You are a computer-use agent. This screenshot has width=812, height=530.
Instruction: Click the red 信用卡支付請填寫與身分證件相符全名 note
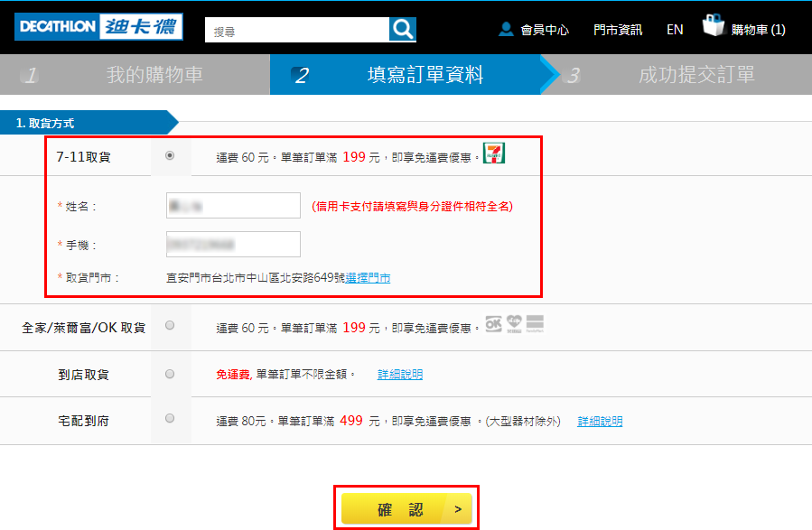pos(412,207)
